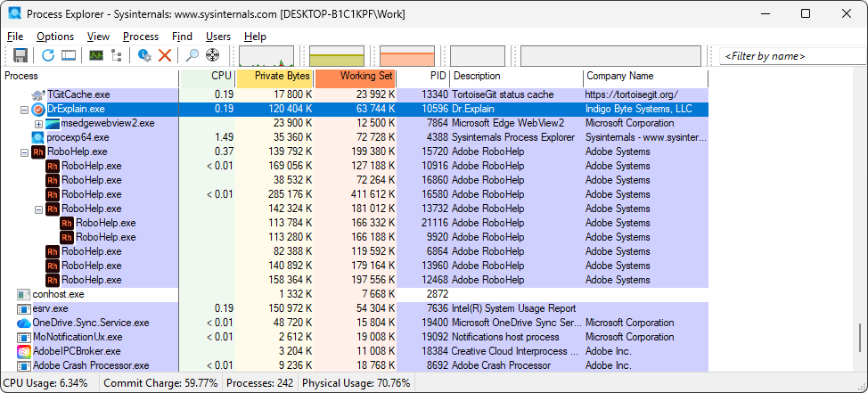Click the OneDrive.Sync.Service.exe cloud icon
This screenshot has height=393, width=868.
click(24, 323)
